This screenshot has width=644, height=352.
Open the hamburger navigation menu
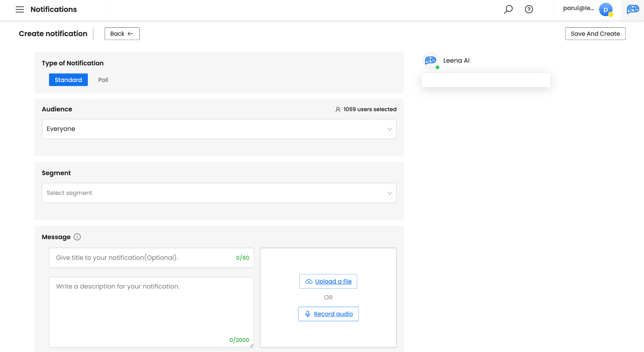(x=19, y=9)
